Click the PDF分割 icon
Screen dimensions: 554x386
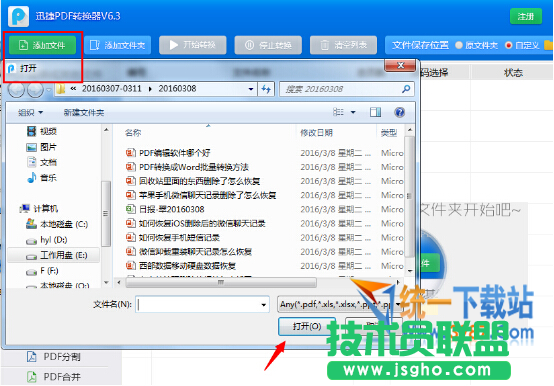tap(32, 357)
